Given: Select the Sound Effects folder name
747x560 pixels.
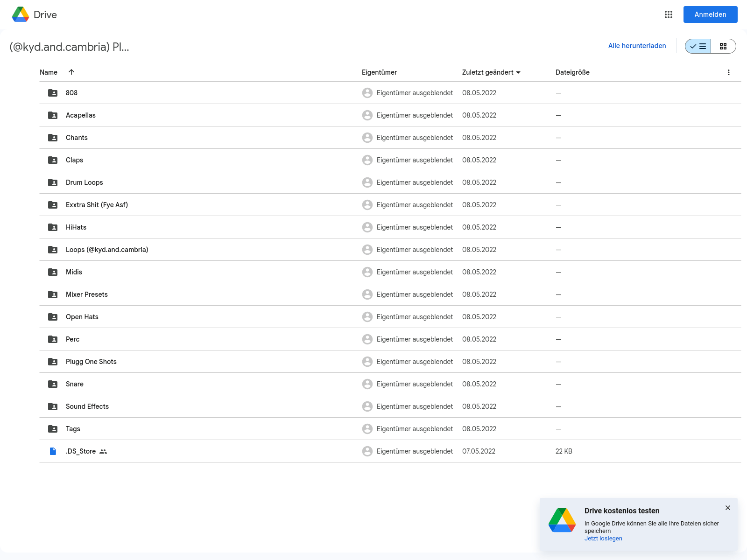Looking at the screenshot, I should (x=87, y=406).
